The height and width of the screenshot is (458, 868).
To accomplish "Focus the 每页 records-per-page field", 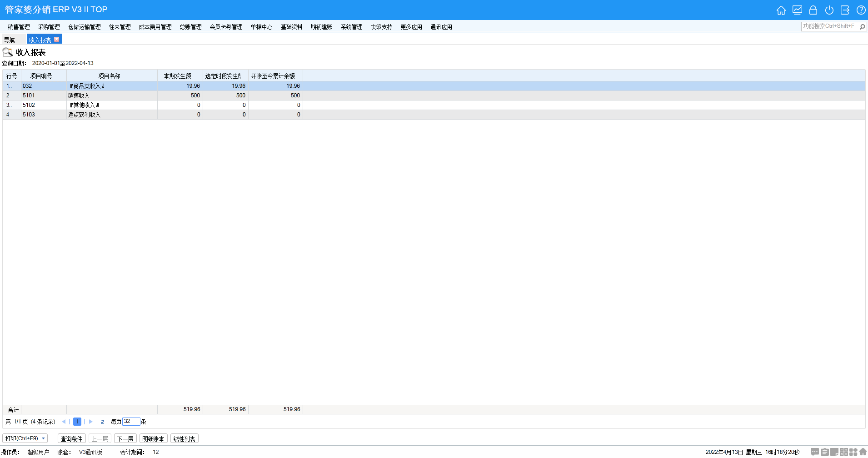I will tap(131, 422).
